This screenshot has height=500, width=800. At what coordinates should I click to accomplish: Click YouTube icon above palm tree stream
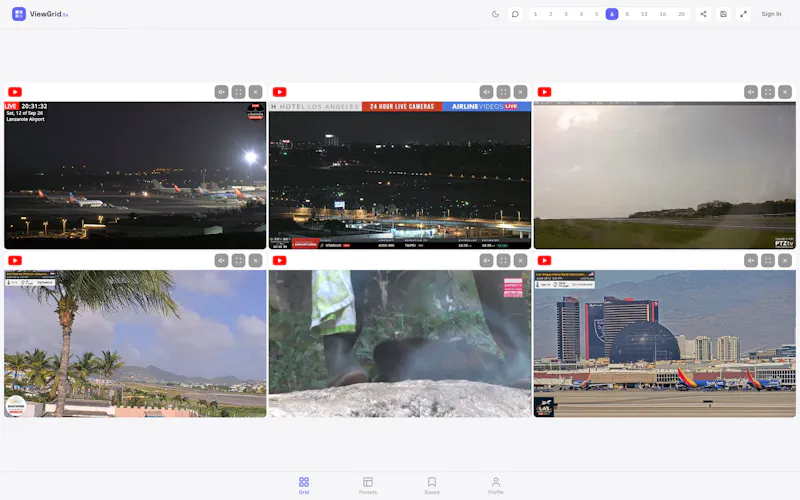[15, 260]
